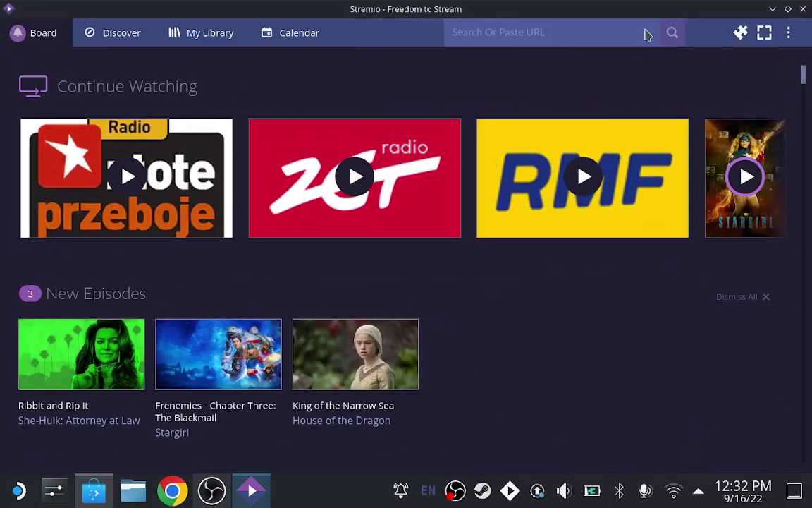Click the New Episodes heading

96,294
